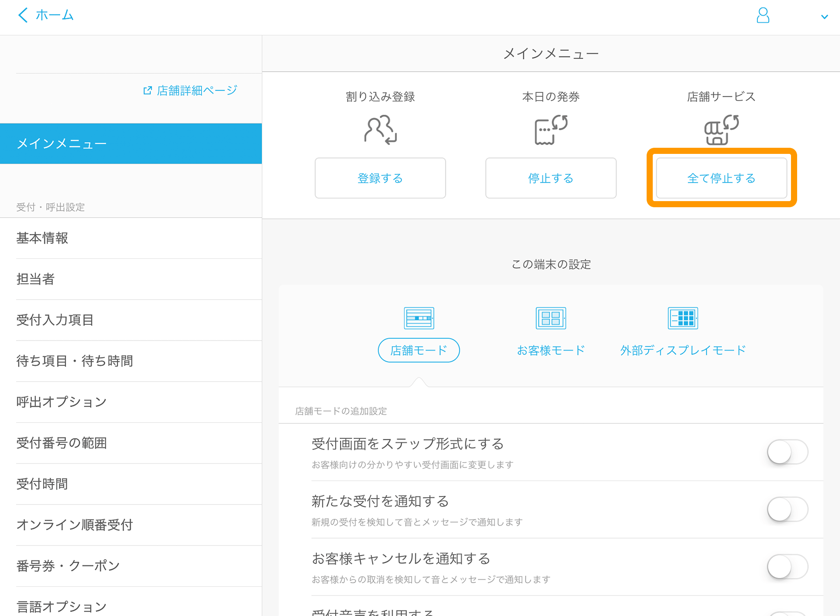Click the 停止する button
The image size is (840, 616).
click(x=551, y=178)
